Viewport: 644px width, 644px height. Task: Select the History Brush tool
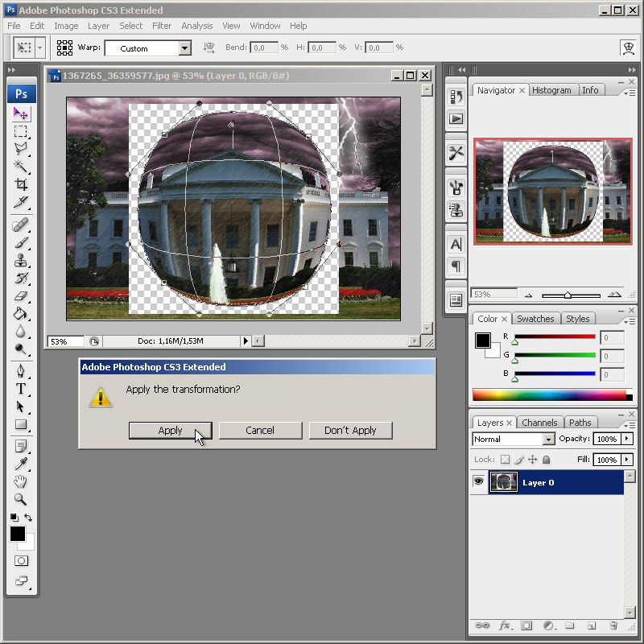[21, 278]
